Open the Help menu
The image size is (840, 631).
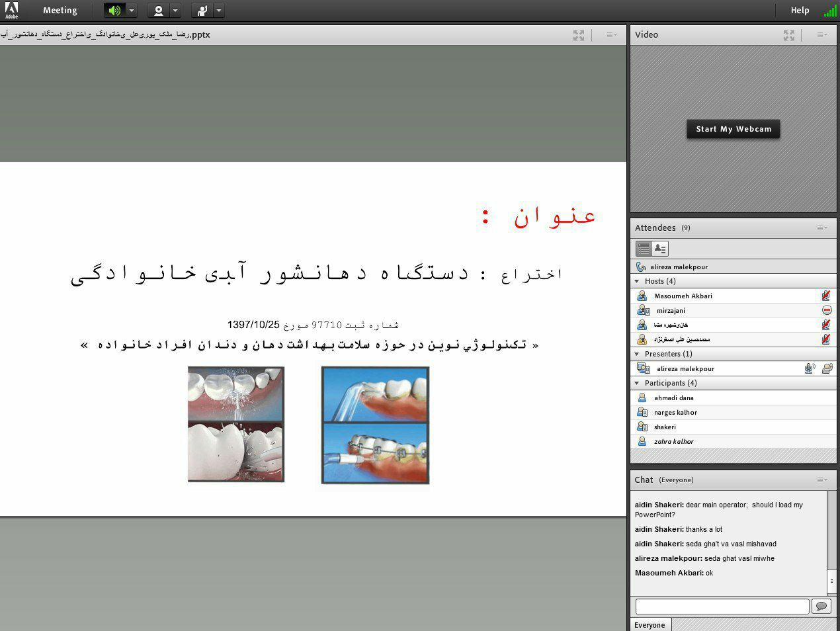pyautogui.click(x=800, y=11)
